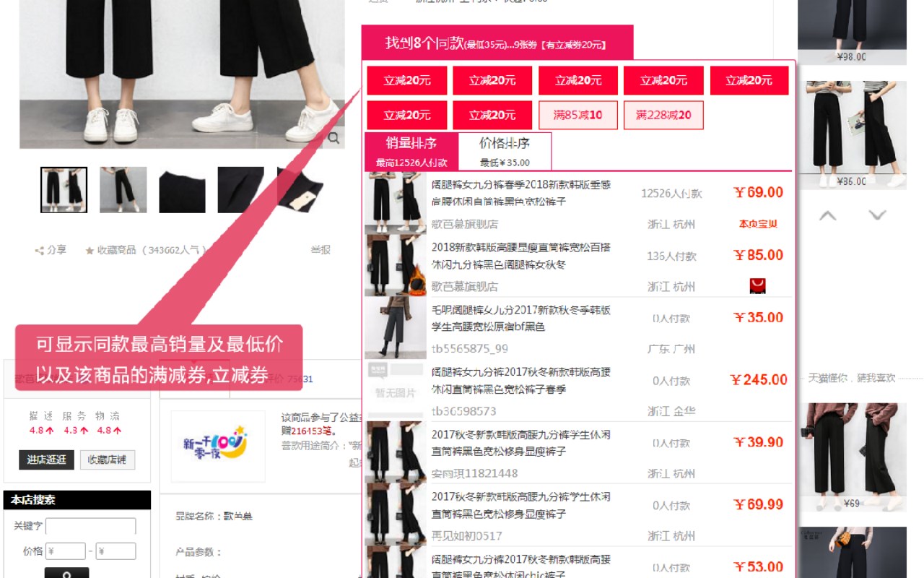This screenshot has width=924, height=578.
Task: Click the 收藏店铺 button
Action: pyautogui.click(x=108, y=460)
